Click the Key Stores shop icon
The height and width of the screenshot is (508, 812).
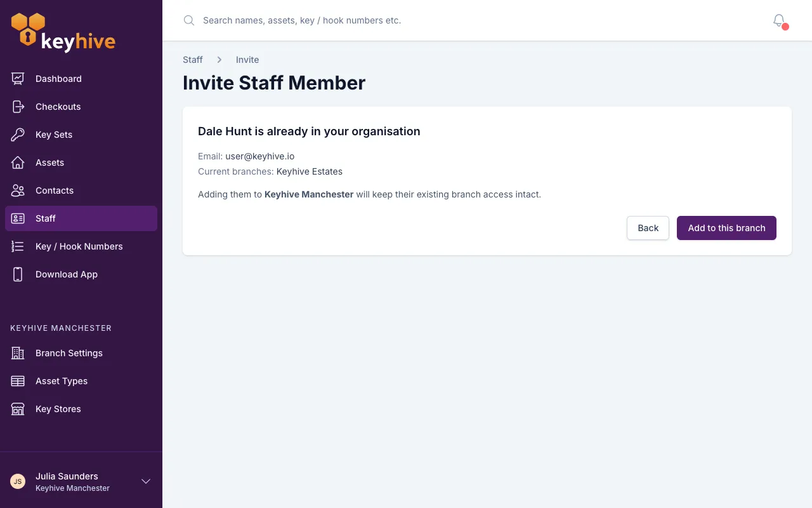click(x=18, y=409)
